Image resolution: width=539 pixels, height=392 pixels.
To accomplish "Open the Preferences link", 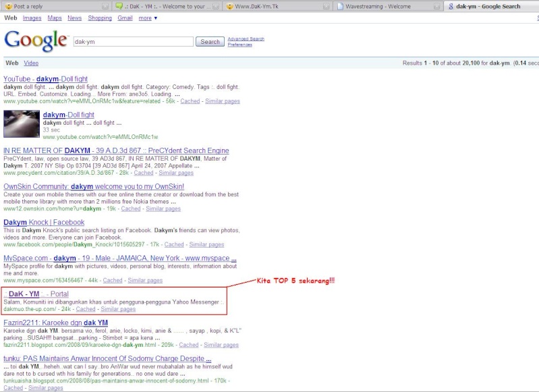I will pyautogui.click(x=239, y=45).
